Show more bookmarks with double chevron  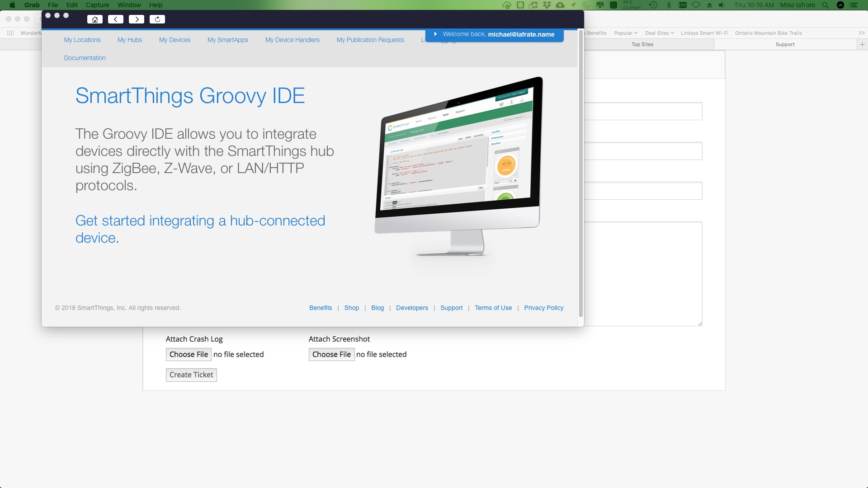[862, 33]
